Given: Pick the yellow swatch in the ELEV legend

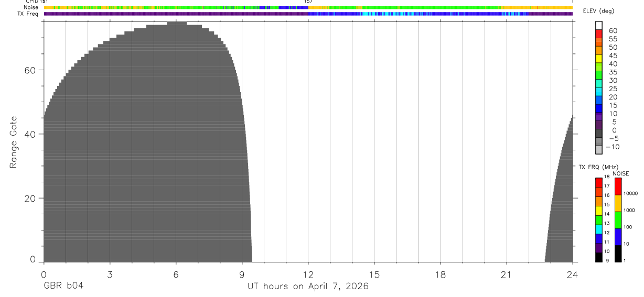Looking at the screenshot, I should tap(599, 59).
